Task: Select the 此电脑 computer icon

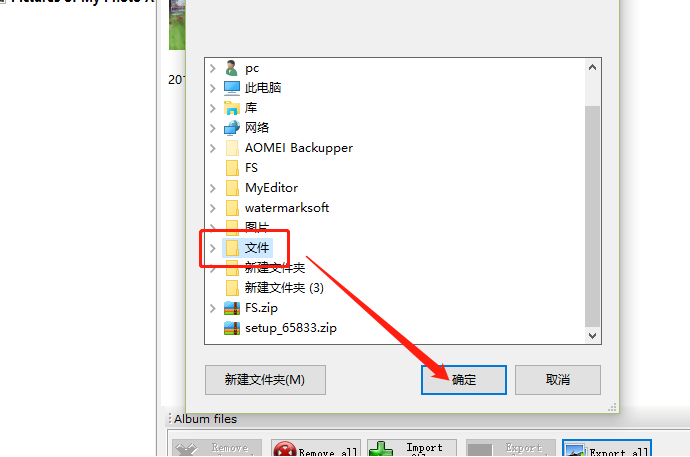Action: [231, 88]
